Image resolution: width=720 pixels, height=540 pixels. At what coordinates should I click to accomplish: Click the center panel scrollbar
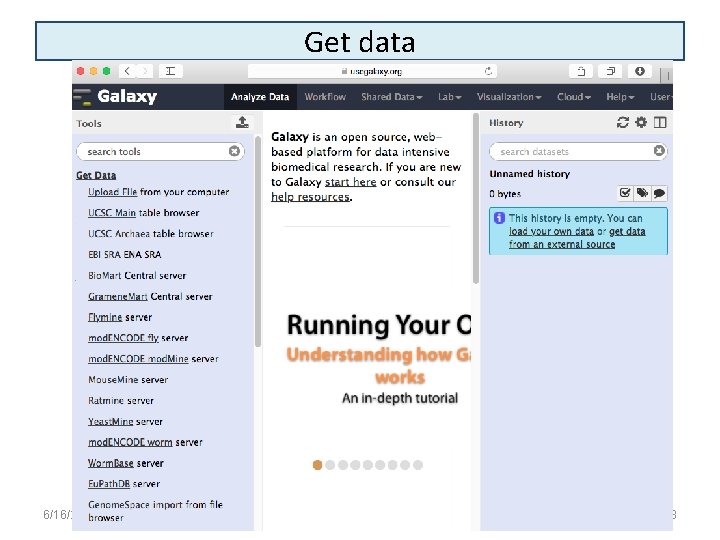[476, 198]
